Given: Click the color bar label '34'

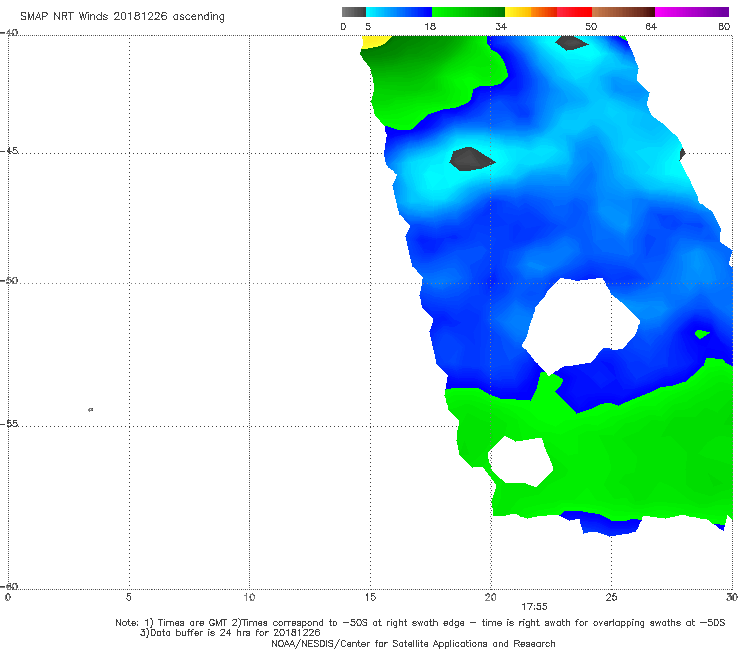Looking at the screenshot, I should click(501, 27).
